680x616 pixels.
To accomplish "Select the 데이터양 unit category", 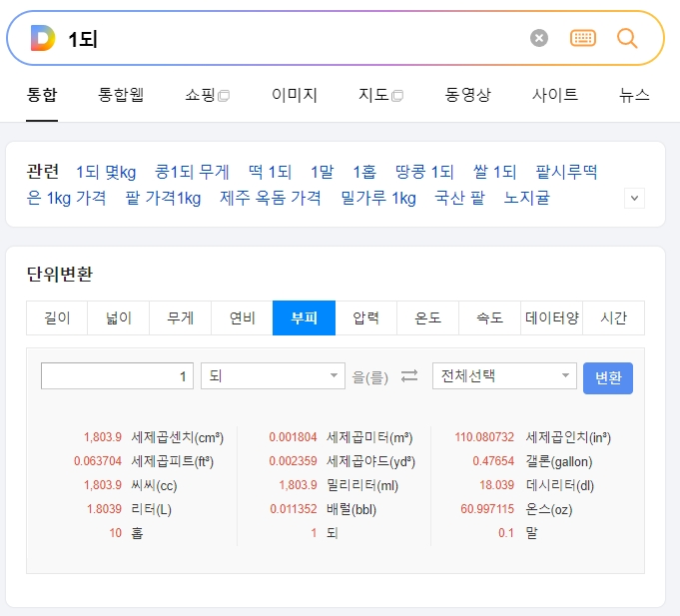I will tap(551, 317).
